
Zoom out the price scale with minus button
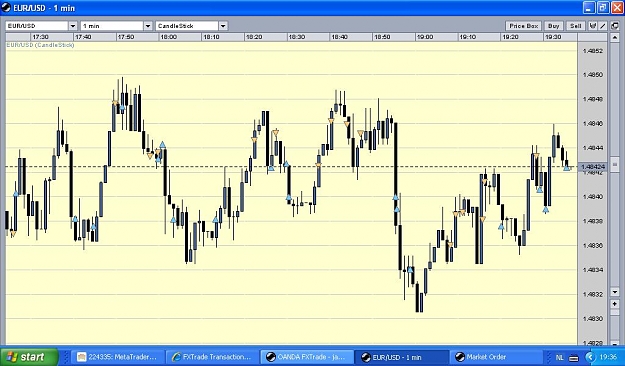[x=614, y=342]
